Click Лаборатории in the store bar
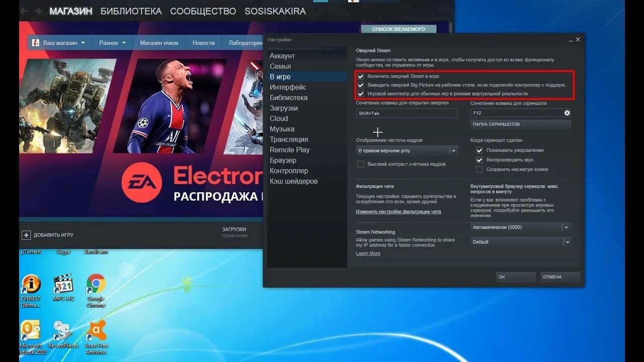The width and height of the screenshot is (644, 362). [245, 43]
